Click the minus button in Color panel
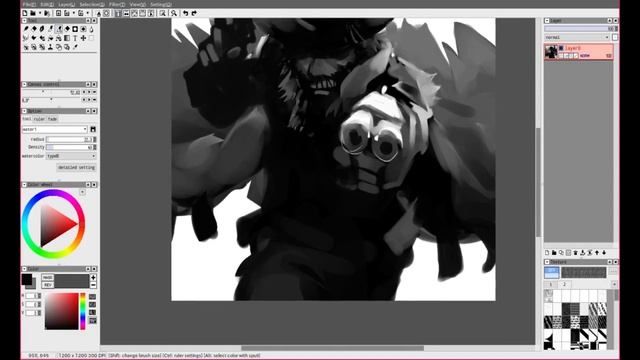Viewport: 640px width, 360px height. [93, 285]
